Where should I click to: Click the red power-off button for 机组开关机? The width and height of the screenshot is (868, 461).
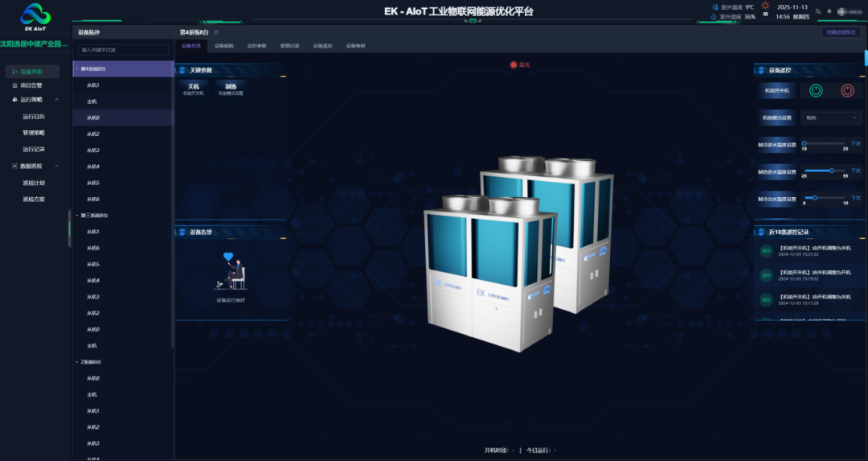pos(847,90)
